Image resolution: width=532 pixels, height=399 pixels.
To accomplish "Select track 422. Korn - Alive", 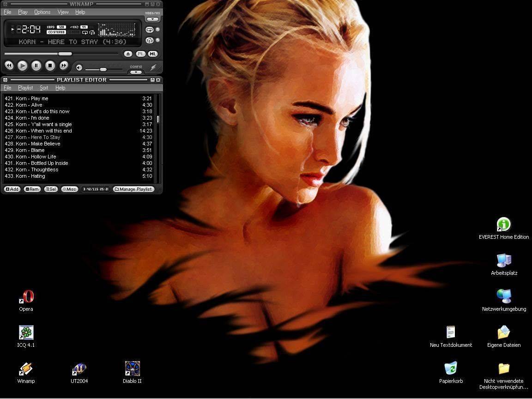I will click(79, 105).
